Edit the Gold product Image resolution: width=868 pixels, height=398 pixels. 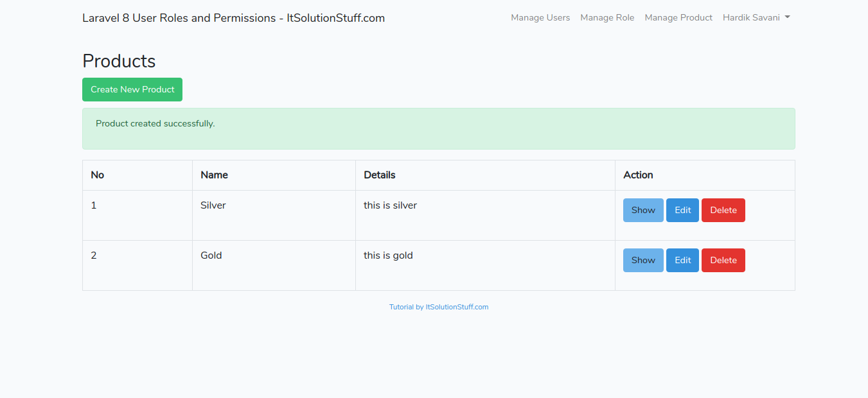click(682, 260)
